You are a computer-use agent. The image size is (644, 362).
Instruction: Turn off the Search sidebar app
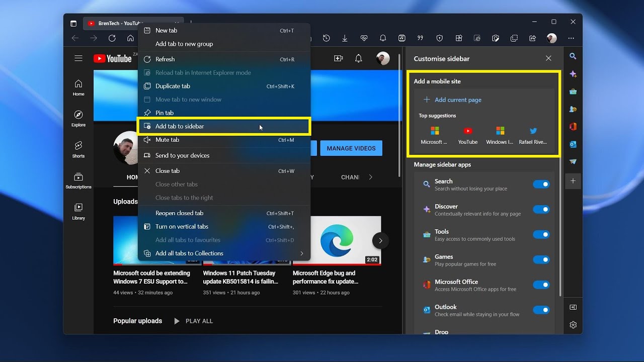coord(541,185)
